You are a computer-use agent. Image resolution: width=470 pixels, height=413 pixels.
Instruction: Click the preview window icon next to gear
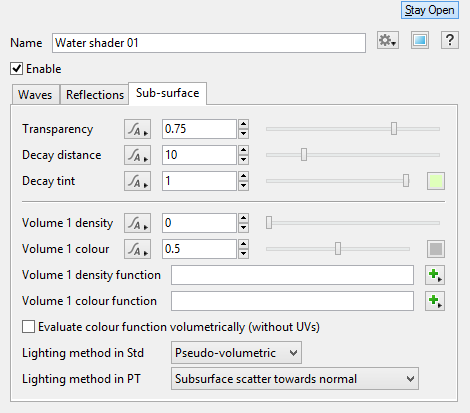click(x=420, y=41)
